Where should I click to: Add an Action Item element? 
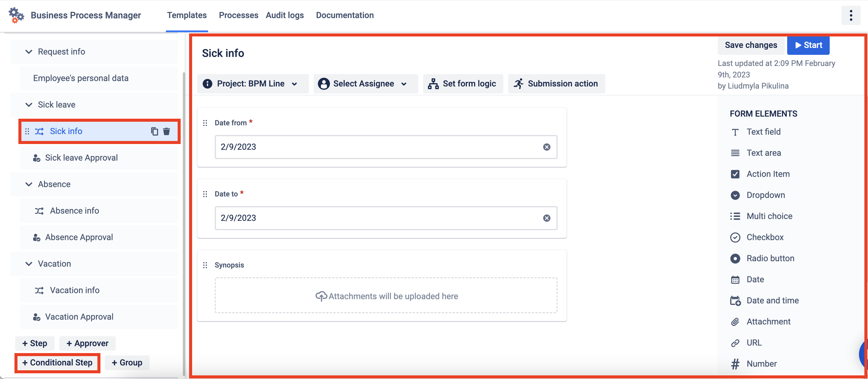(768, 174)
